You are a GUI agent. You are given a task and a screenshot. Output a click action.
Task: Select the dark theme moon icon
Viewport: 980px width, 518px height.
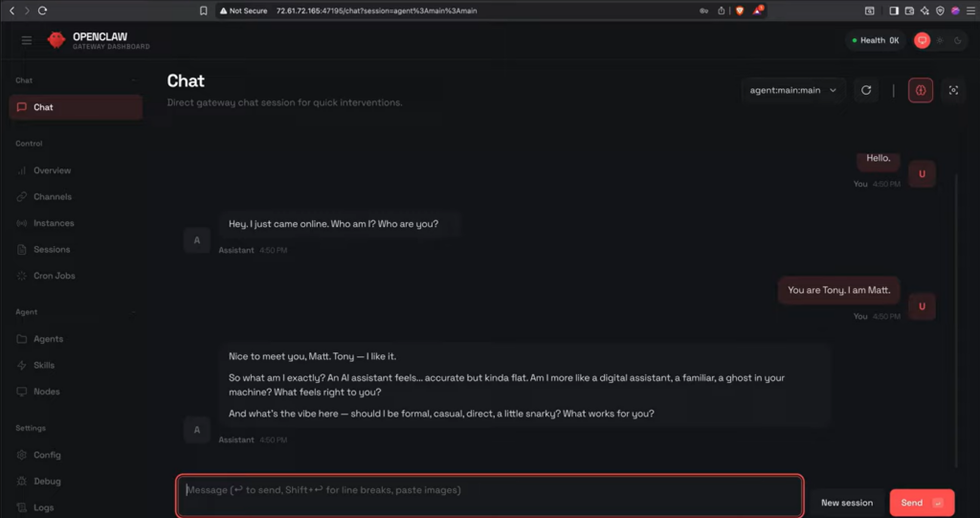coord(957,40)
